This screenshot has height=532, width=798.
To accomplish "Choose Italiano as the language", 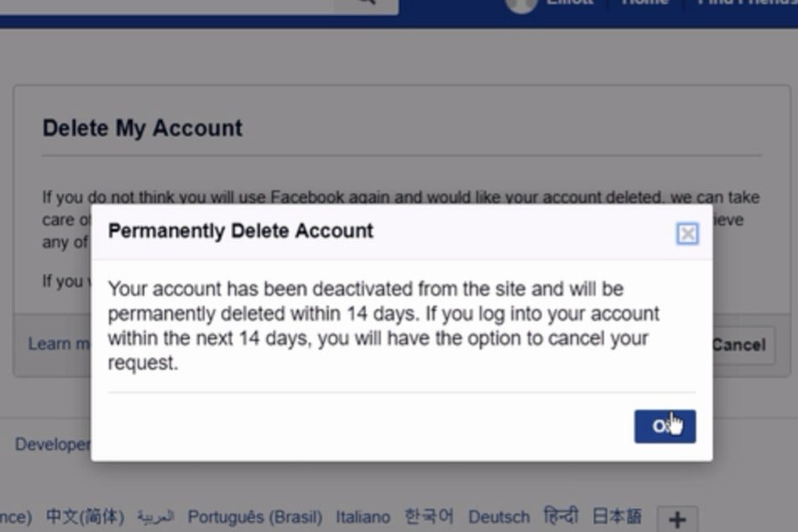I will click(x=362, y=517).
